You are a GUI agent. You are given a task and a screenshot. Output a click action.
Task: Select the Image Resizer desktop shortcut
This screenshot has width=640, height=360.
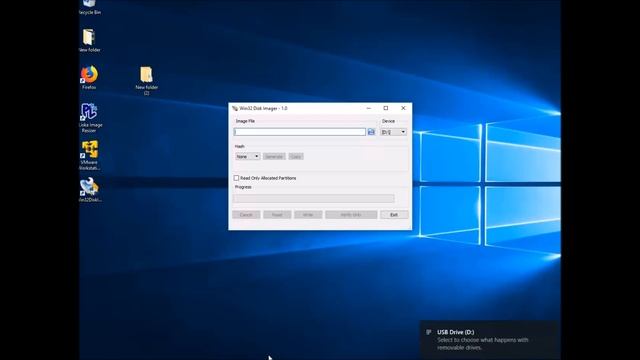tap(89, 118)
